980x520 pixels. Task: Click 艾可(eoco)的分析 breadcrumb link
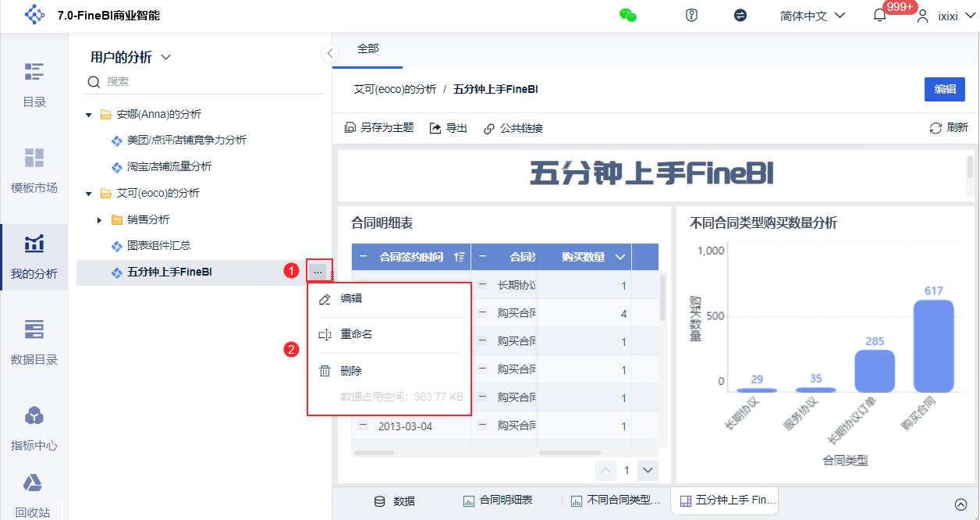(395, 90)
